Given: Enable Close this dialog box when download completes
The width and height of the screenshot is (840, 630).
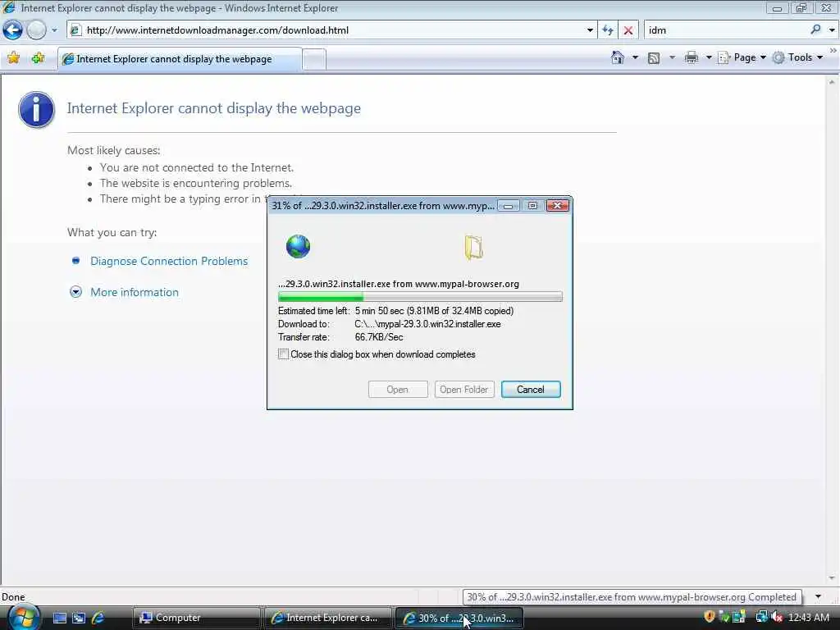Looking at the screenshot, I should [283, 354].
